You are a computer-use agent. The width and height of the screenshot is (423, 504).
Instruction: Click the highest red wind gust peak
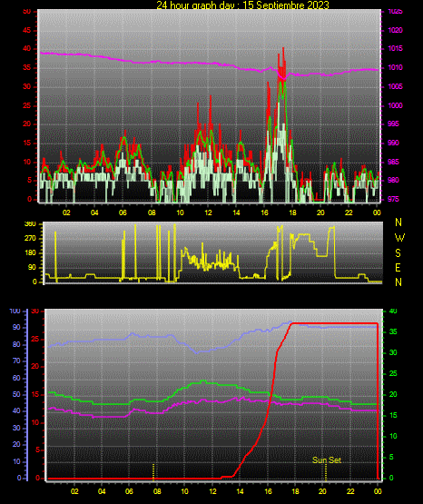point(283,49)
